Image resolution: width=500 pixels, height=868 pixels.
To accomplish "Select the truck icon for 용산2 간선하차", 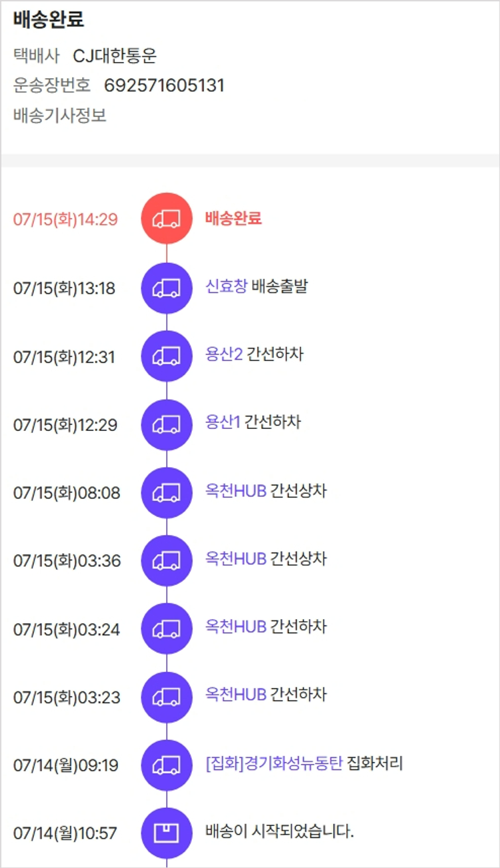I will (167, 356).
